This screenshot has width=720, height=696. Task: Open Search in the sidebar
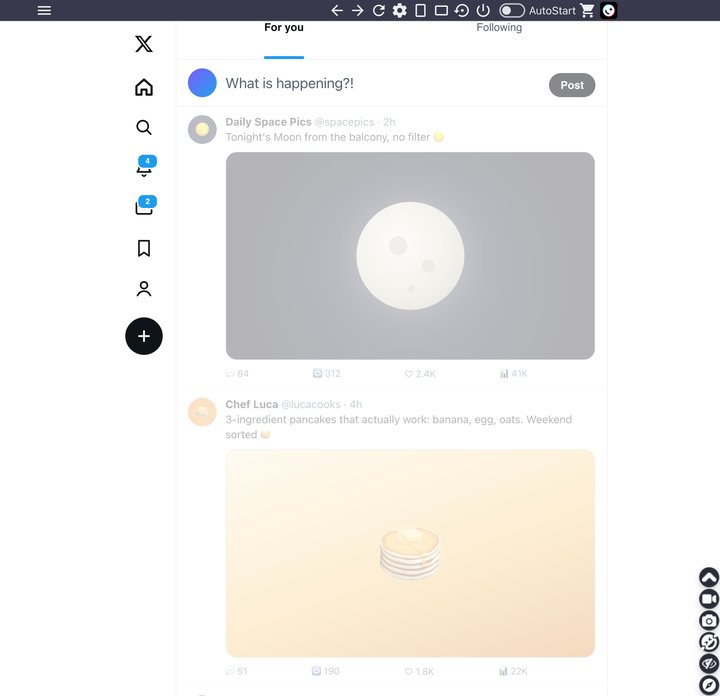coord(144,127)
